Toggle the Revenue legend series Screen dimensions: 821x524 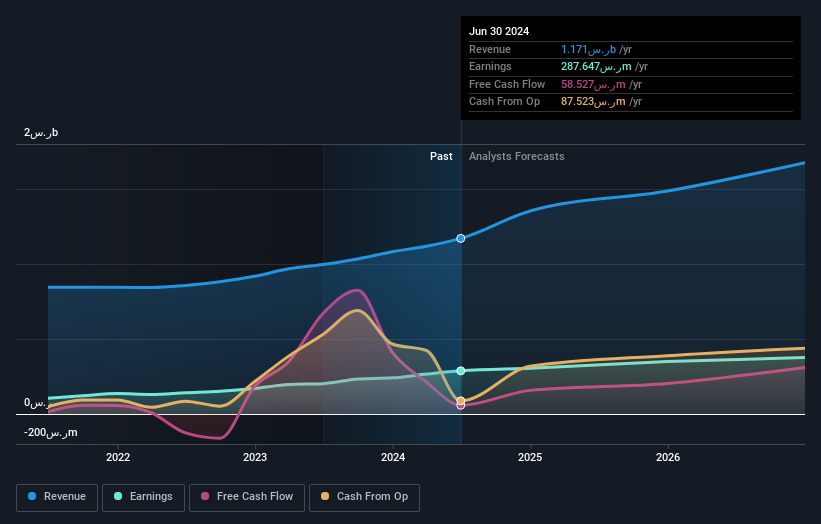pos(57,497)
